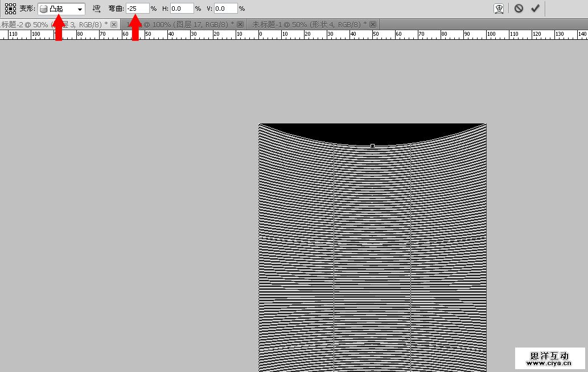
Task: Click the H horizontal distortion field
Action: (x=181, y=9)
